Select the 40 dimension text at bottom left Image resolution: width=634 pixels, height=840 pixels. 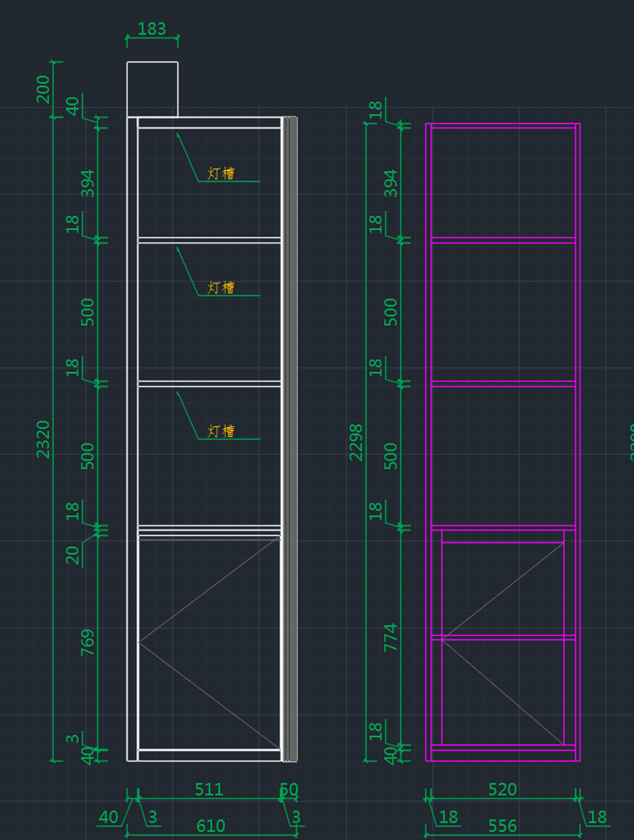108,817
